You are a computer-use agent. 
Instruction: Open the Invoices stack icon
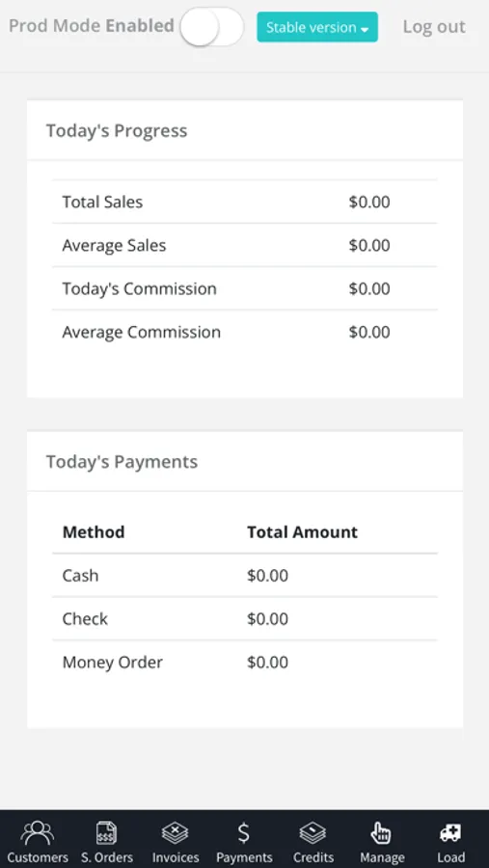(175, 832)
